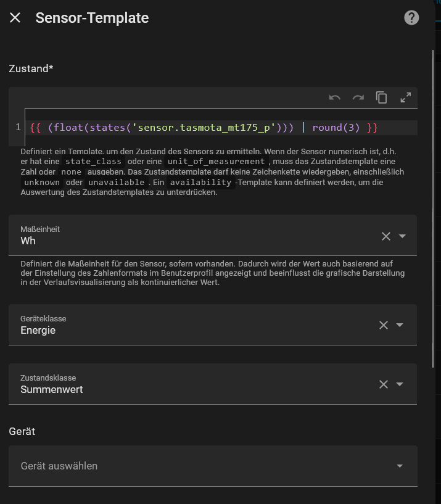
Task: Undo the last edit in code editor
Action: click(x=335, y=97)
